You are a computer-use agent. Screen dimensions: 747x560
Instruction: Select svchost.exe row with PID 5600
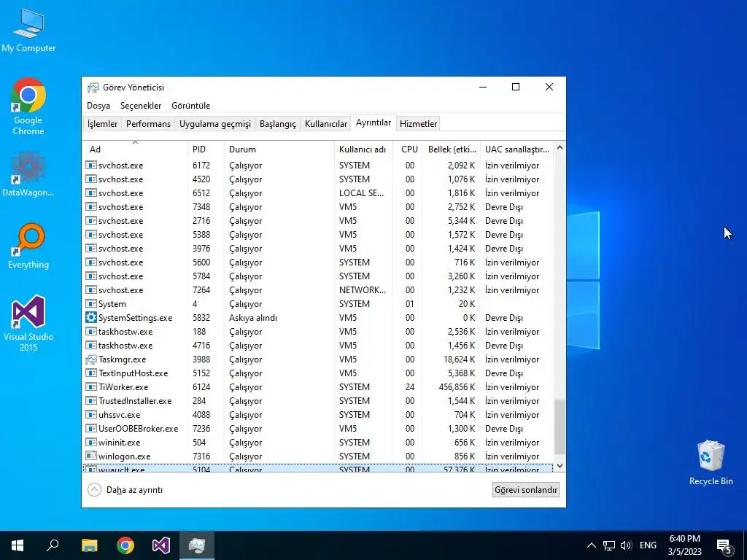pos(318,262)
